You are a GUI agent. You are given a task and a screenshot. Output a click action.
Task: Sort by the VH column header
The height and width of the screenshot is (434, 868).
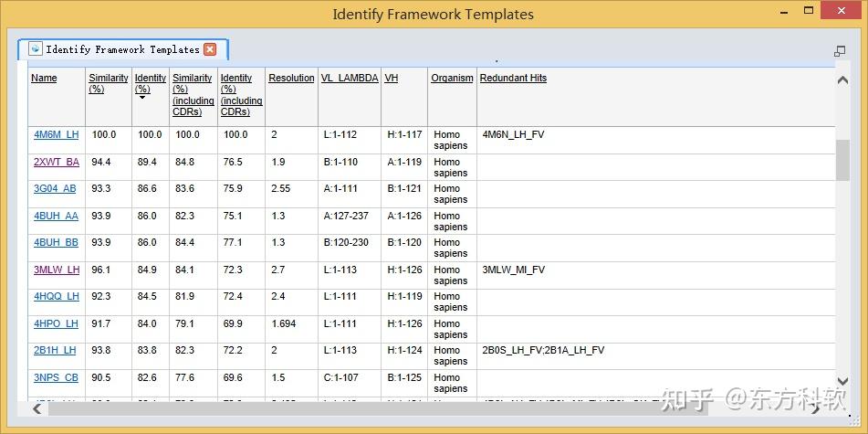[x=392, y=79]
